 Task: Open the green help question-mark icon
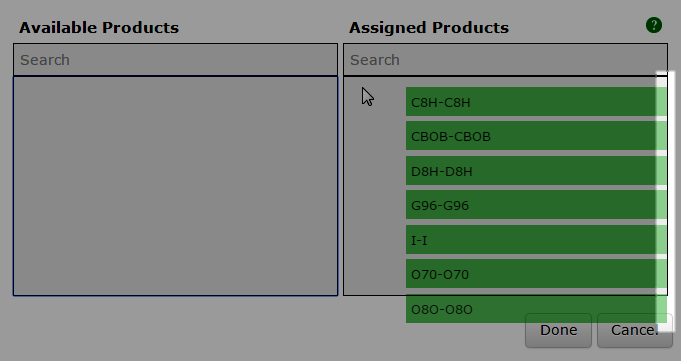654,25
